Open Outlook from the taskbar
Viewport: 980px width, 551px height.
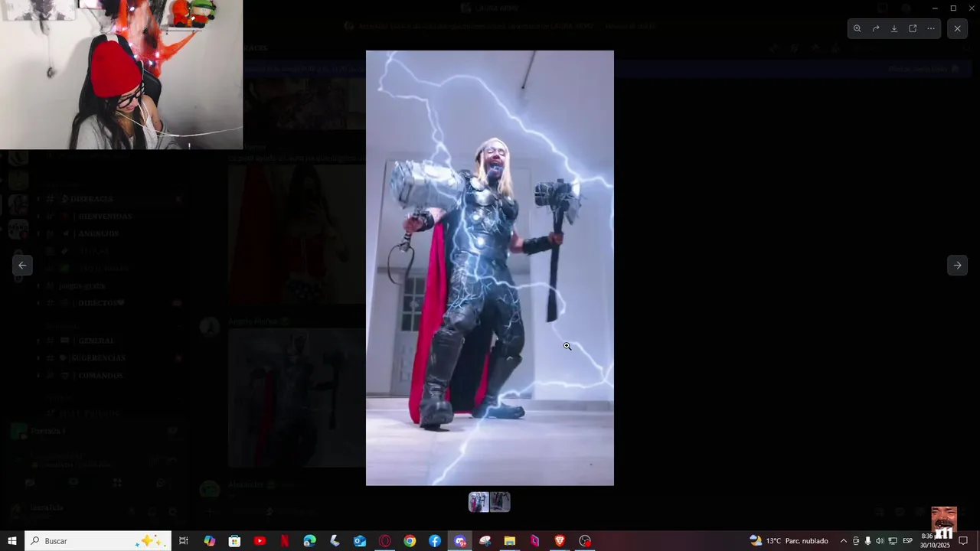click(360, 541)
